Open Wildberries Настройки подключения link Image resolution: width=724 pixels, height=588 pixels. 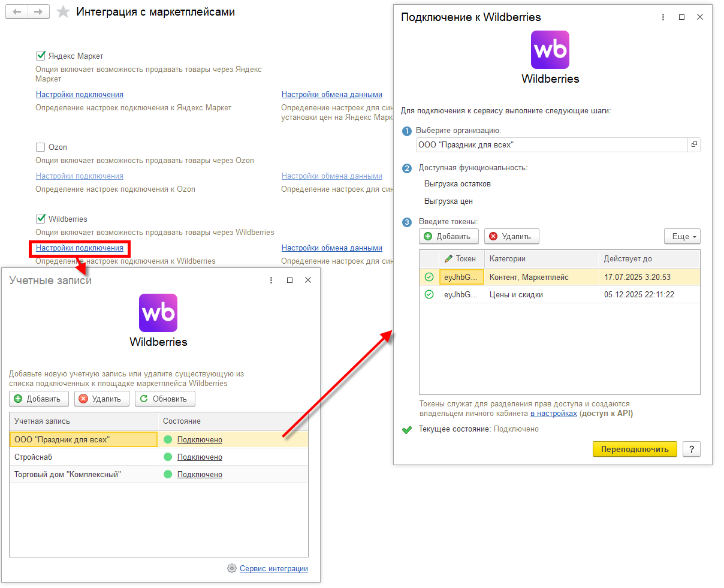80,248
